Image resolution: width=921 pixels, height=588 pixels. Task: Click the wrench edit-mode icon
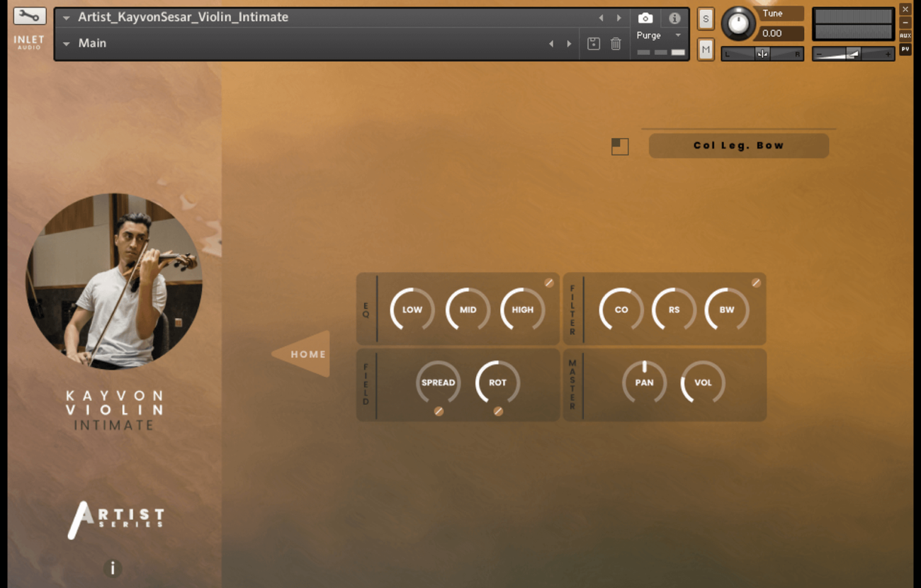click(x=29, y=16)
